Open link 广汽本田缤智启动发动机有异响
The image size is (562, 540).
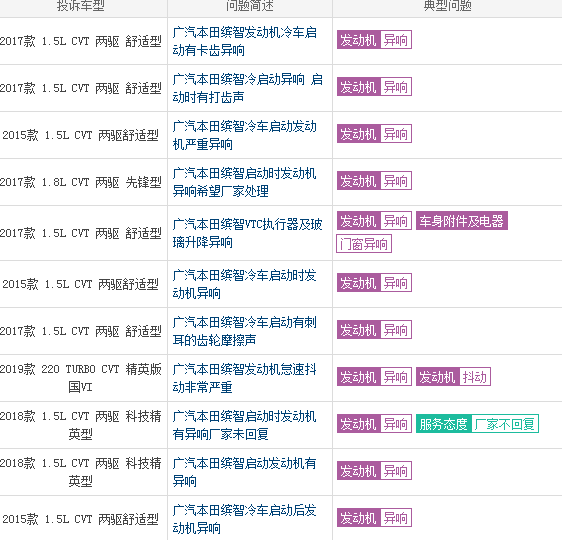(245, 472)
